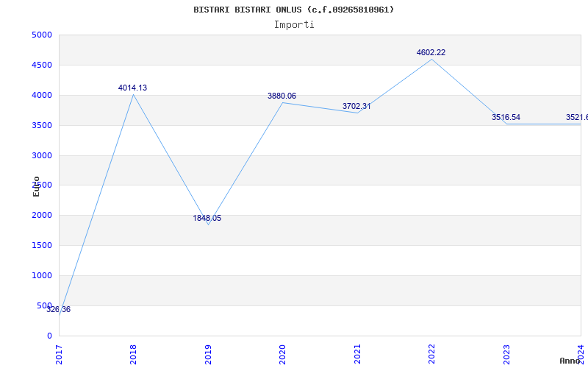Click the 4000 y-axis tick label
This screenshot has height=368, width=588.
[x=42, y=96]
